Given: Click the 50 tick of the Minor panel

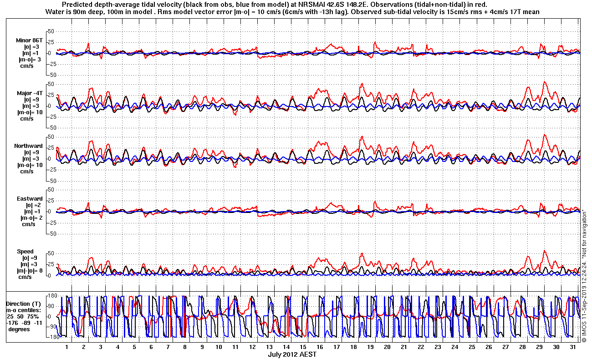Looking at the screenshot, I should (51, 31).
